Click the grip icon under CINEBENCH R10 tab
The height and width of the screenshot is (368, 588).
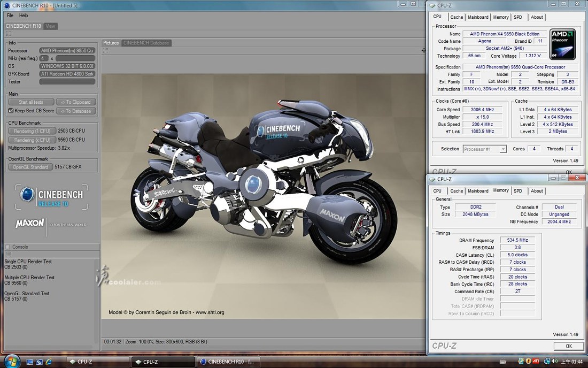point(8,34)
